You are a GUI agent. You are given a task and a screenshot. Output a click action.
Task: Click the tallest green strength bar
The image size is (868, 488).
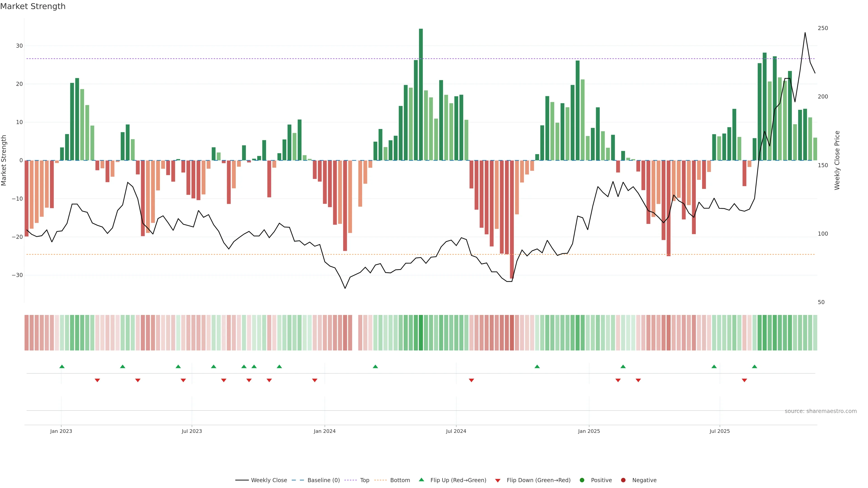(421, 94)
